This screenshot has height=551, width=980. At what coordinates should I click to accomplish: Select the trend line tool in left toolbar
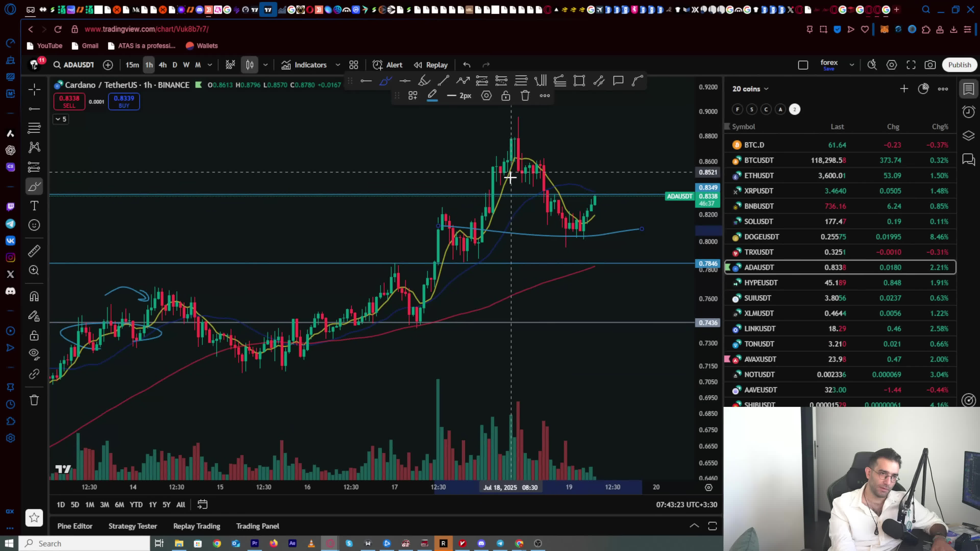click(34, 109)
